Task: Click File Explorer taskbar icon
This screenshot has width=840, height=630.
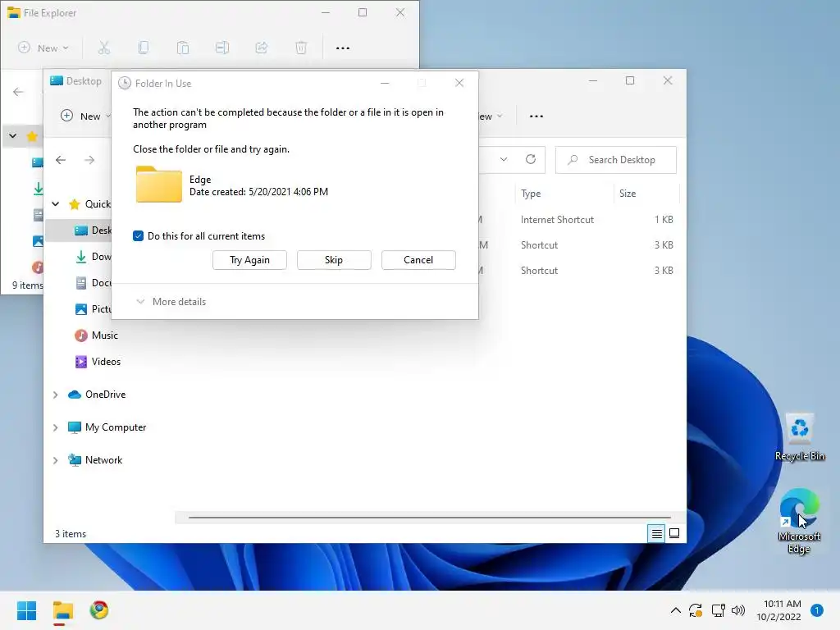Action: (x=62, y=610)
